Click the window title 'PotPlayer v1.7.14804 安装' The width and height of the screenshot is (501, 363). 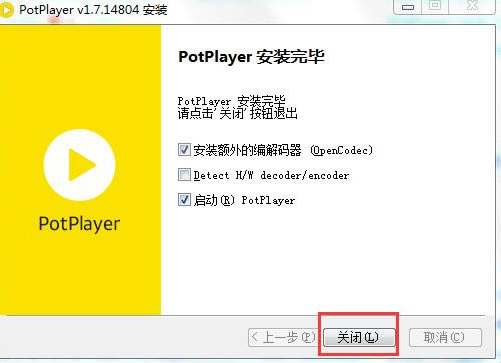[x=93, y=10]
